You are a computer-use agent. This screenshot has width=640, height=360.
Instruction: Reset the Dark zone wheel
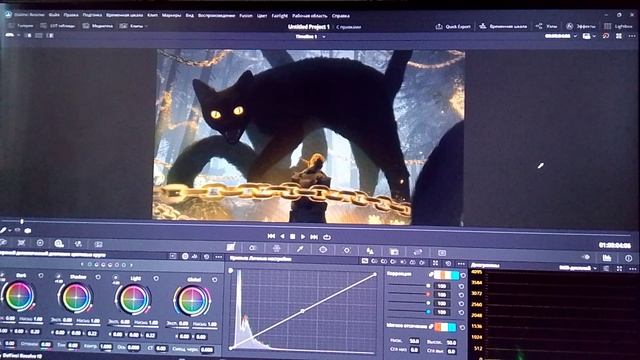41,276
